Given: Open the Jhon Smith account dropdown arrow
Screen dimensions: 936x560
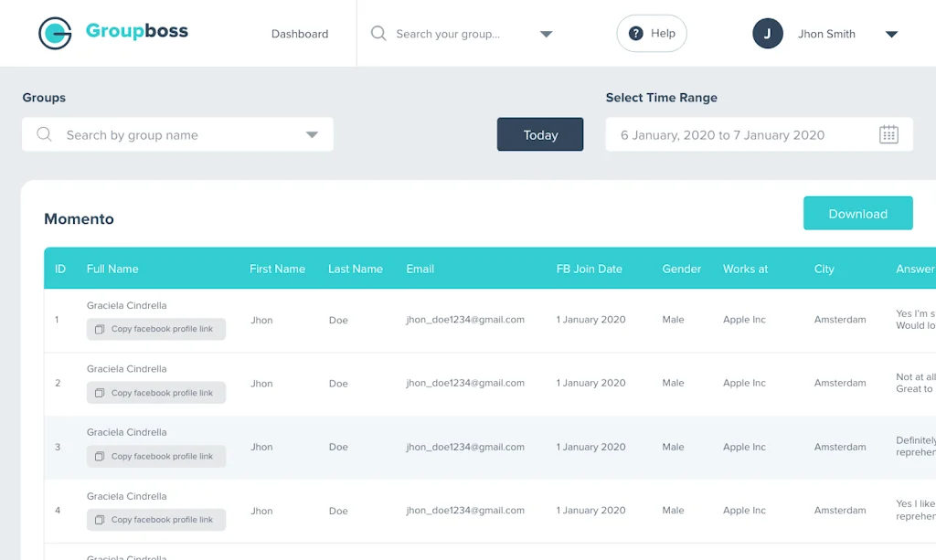Looking at the screenshot, I should (891, 35).
